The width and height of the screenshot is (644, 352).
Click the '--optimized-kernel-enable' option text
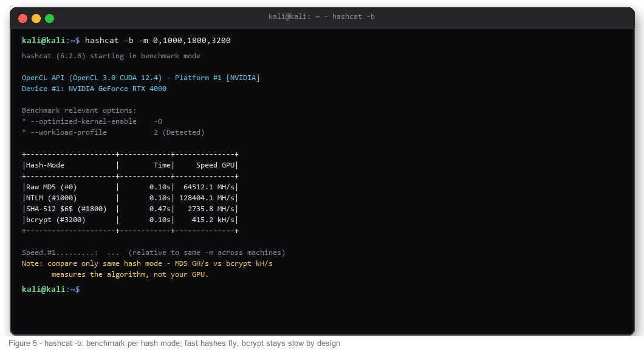(x=83, y=121)
